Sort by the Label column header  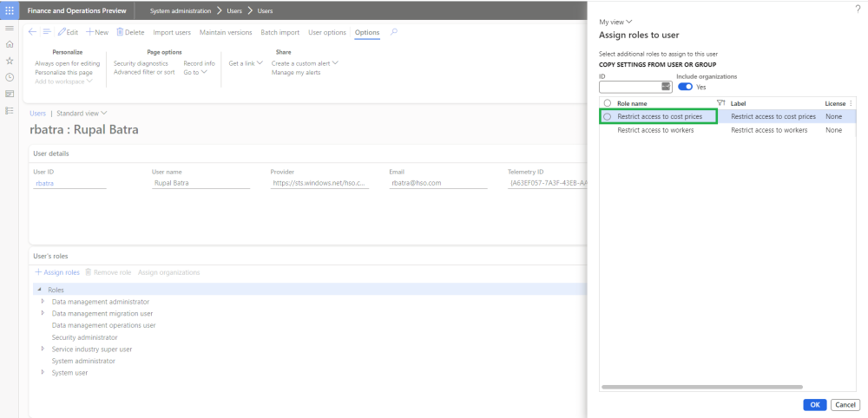coord(739,103)
